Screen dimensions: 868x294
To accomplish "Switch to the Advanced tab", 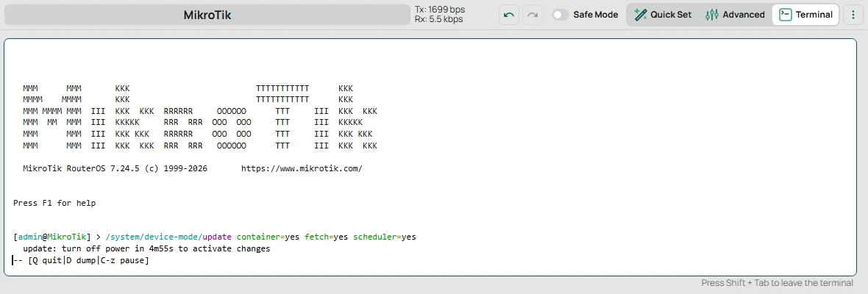I will (735, 15).
